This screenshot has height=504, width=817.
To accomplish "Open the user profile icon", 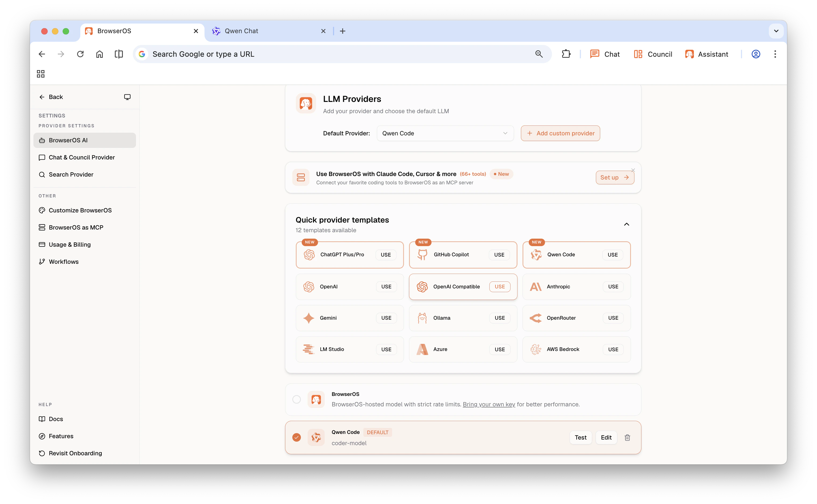I will [x=756, y=54].
